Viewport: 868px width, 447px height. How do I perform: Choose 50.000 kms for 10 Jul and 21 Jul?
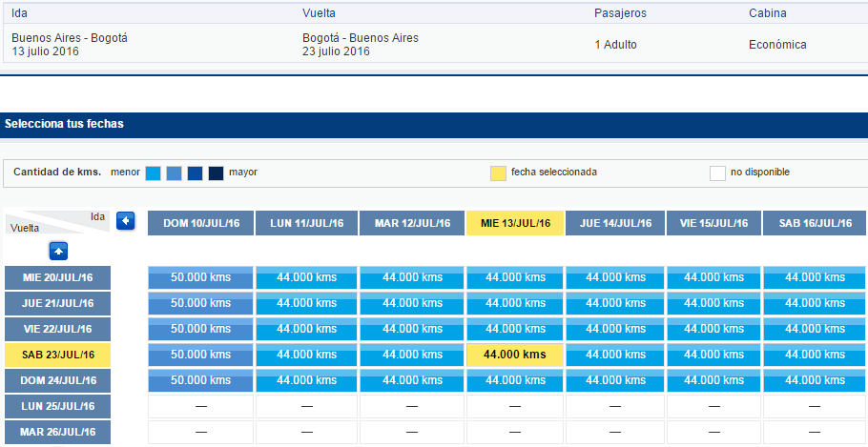pos(201,303)
